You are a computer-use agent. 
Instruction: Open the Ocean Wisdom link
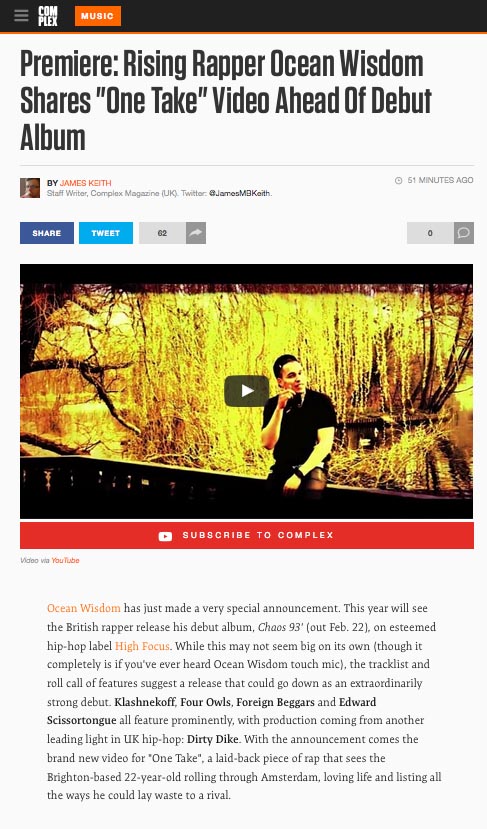(x=84, y=608)
